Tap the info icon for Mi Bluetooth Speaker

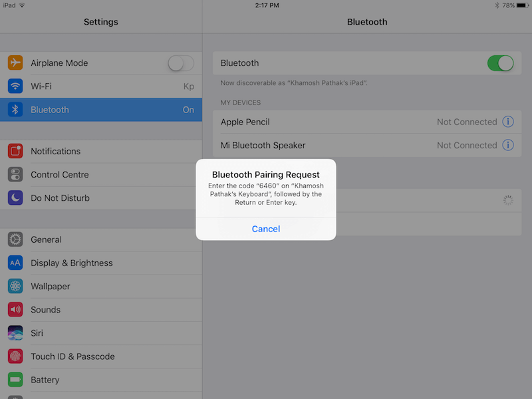(x=507, y=145)
